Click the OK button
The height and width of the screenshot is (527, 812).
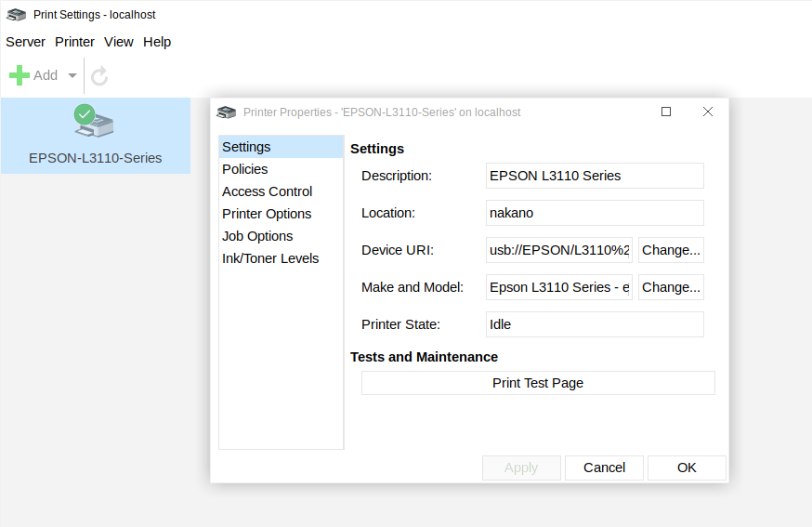click(687, 468)
